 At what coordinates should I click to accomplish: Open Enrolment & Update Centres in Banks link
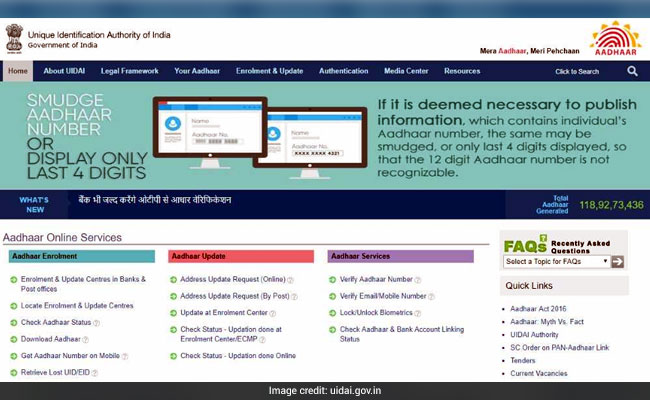click(x=83, y=284)
